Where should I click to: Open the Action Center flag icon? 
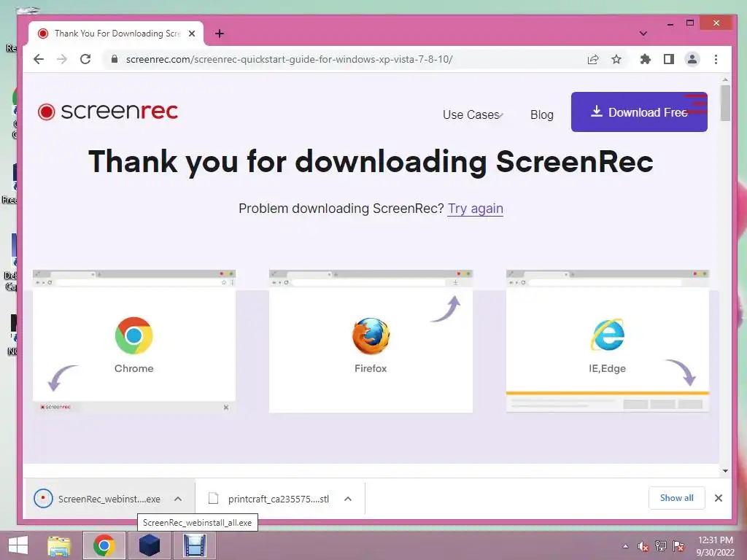click(x=678, y=546)
